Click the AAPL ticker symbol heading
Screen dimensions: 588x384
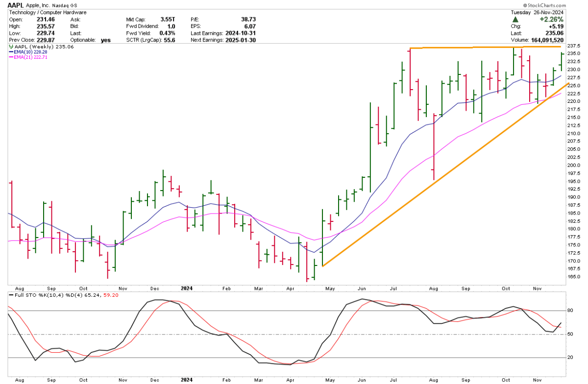point(15,5)
